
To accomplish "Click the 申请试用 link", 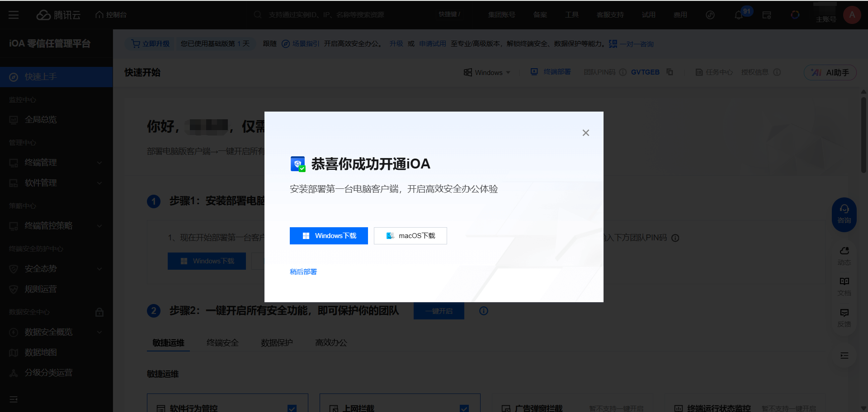I will click(x=433, y=44).
